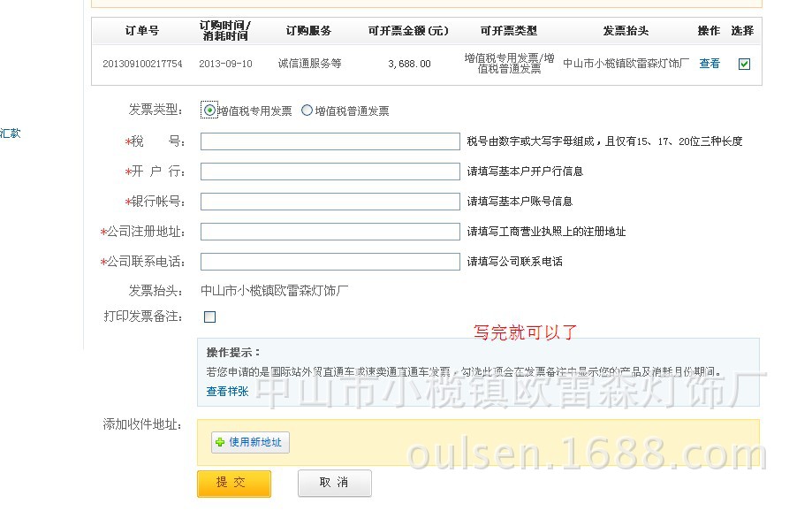Select the 增值税普通发票 radio button
The image size is (812, 511).
tap(306, 110)
